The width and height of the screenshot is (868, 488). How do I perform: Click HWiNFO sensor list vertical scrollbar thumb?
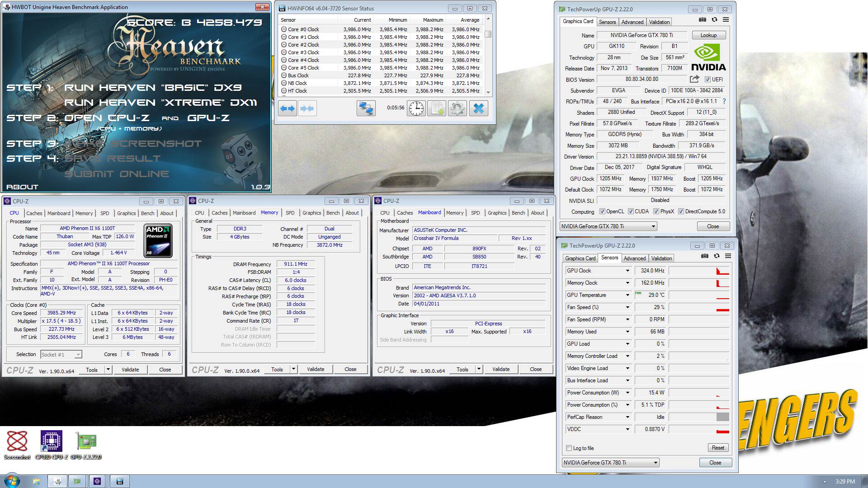(488, 34)
